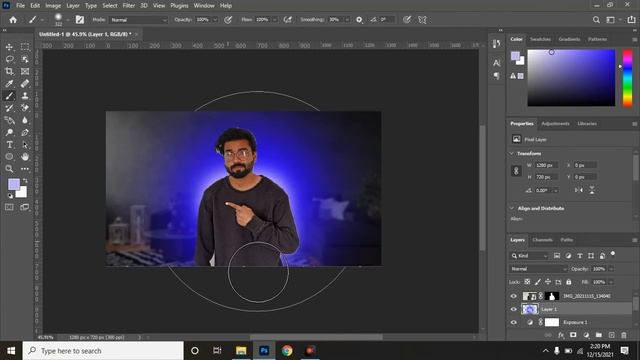Select the Clone Stamp tool
This screenshot has width=640, height=360.
click(25, 96)
